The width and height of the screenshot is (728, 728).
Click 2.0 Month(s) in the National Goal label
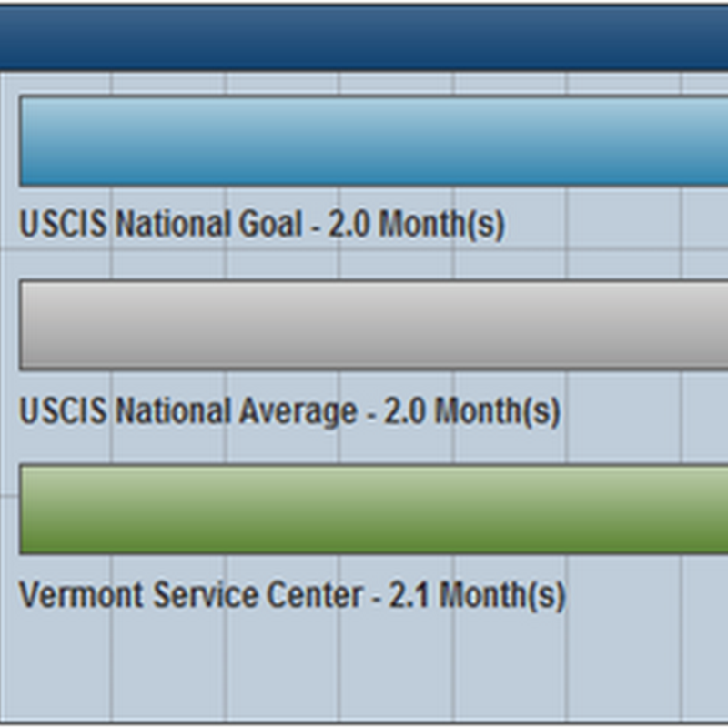[x=416, y=224]
